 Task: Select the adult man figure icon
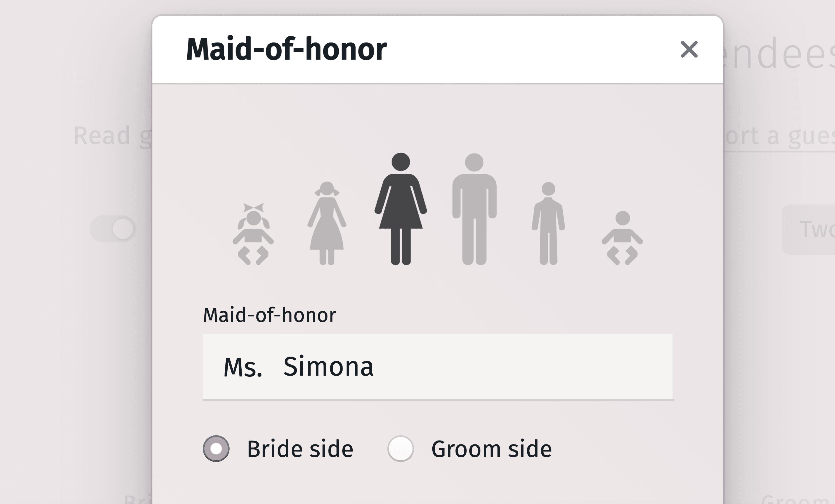coord(475,209)
